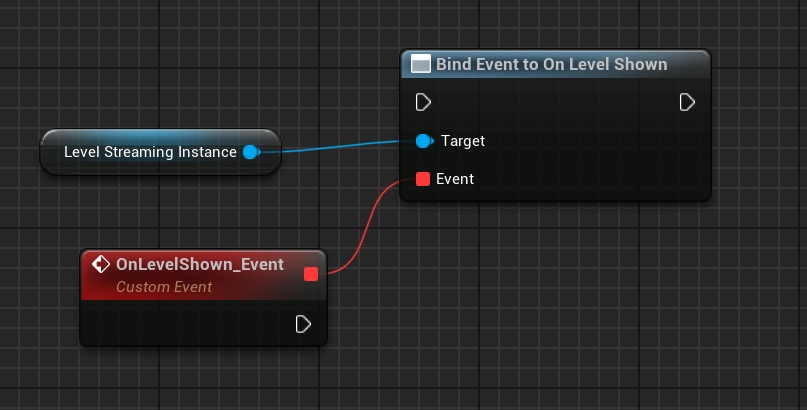Screen dimensions: 807x410
Task: Click the red Event delegate input pin
Action: tap(423, 179)
